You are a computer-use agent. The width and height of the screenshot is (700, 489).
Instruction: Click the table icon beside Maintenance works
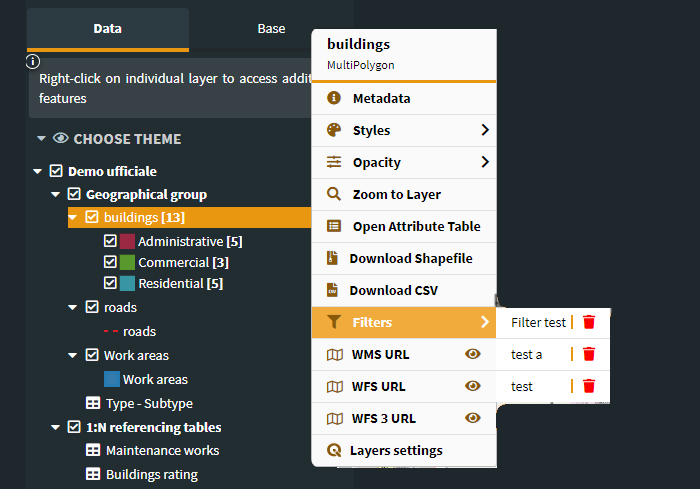(93, 450)
